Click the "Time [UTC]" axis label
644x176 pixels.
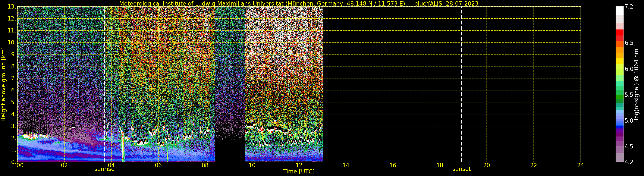pyautogui.click(x=299, y=172)
